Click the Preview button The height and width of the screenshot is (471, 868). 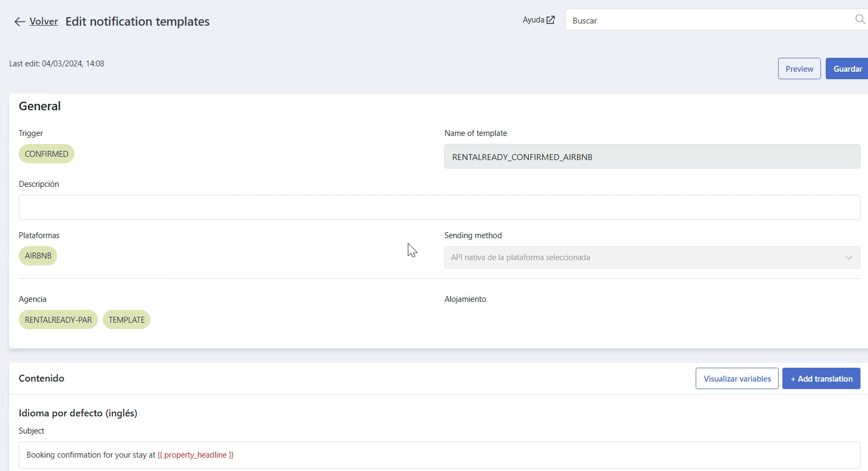(799, 69)
